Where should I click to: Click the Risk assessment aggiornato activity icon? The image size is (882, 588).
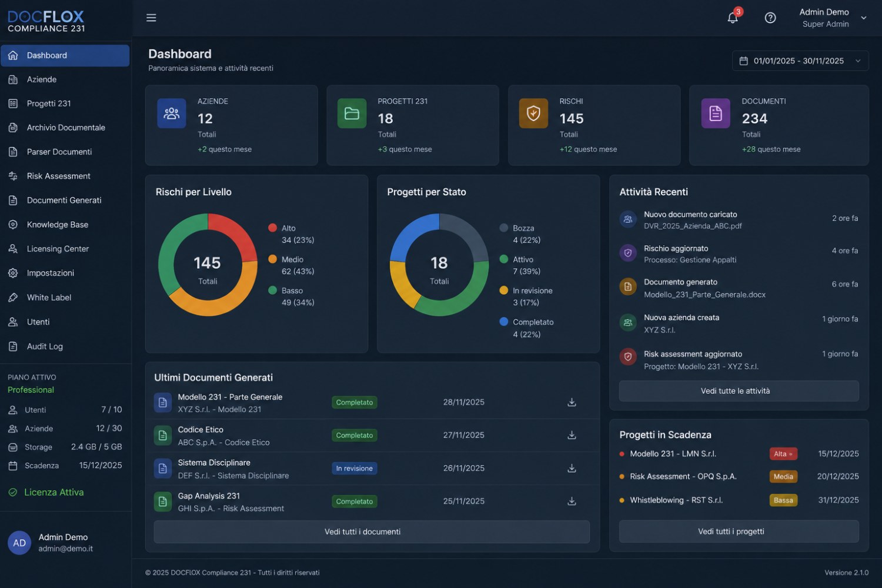628,357
